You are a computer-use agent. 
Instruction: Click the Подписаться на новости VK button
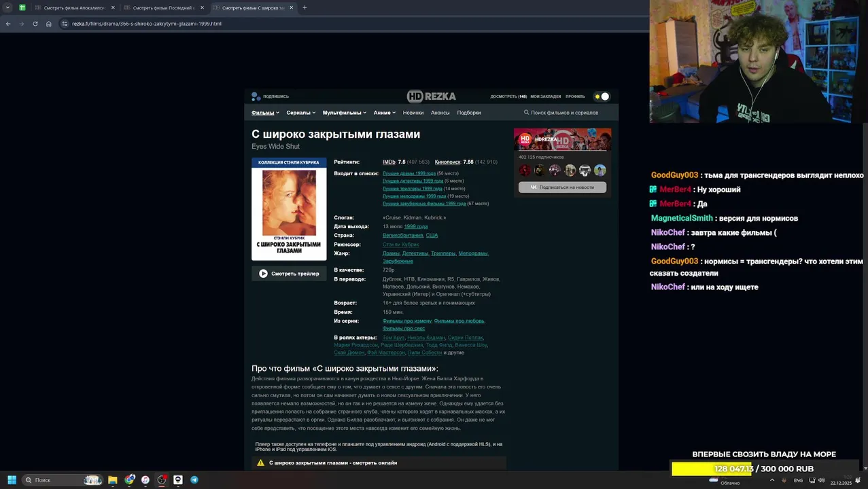tap(562, 187)
